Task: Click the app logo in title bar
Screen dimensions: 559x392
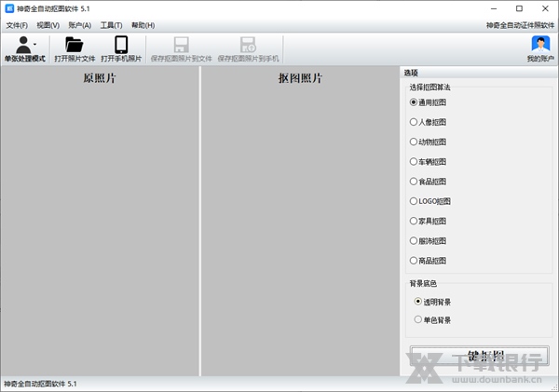Action: click(x=9, y=8)
